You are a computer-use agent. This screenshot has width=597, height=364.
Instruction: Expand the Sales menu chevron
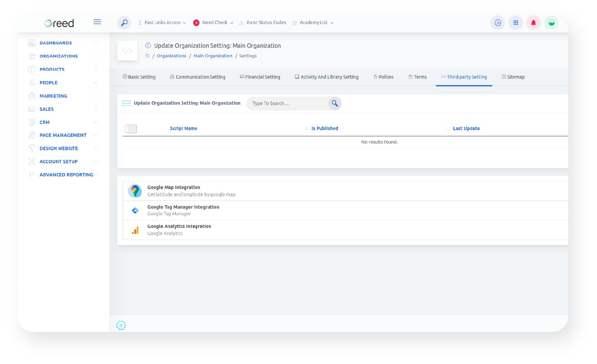96,109
